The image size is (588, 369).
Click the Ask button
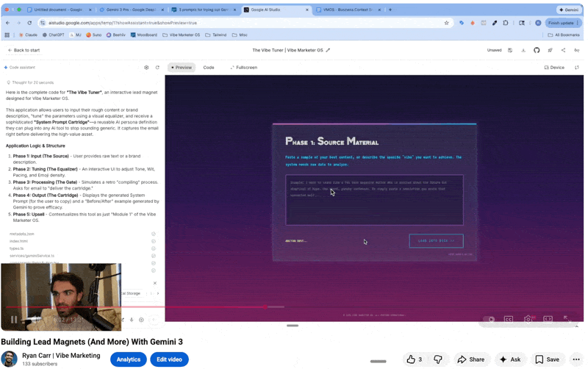pyautogui.click(x=510, y=359)
